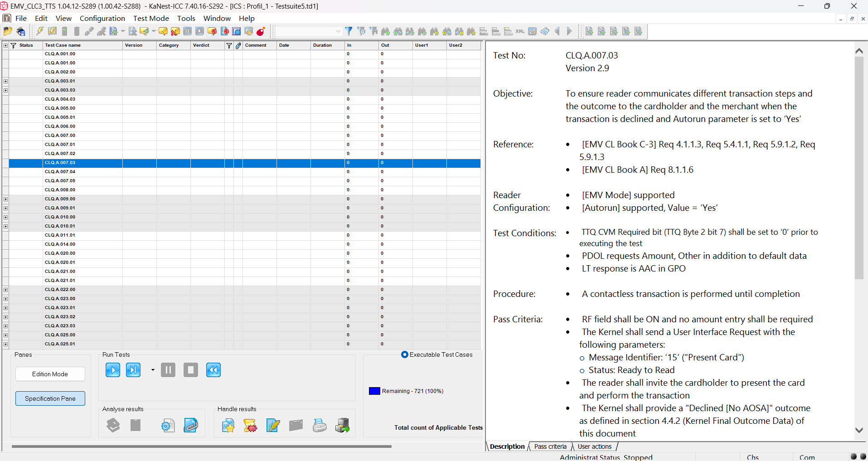This screenshot has height=461, width=868.
Task: Switch to the Pass criteria tab
Action: (550, 446)
